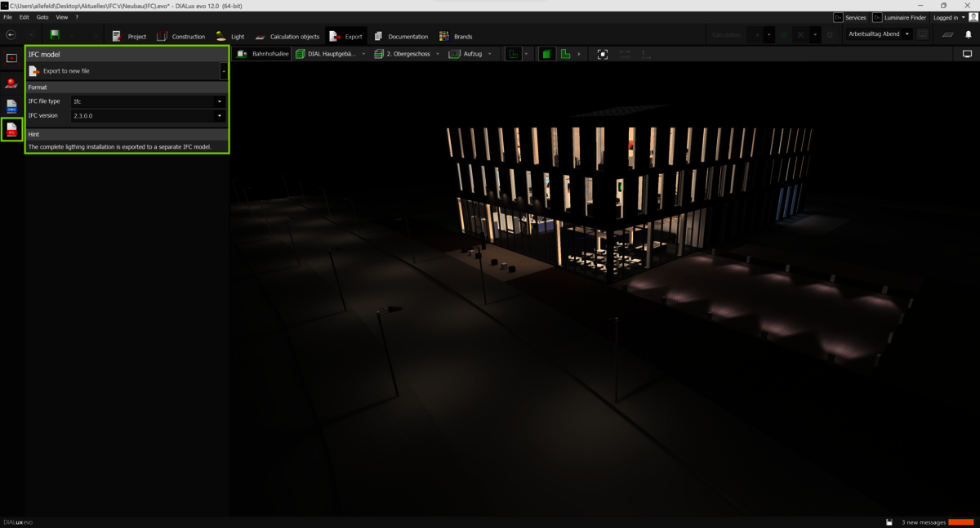This screenshot has height=528, width=980.
Task: Select the IFC export tool in sidebar
Action: (11, 129)
